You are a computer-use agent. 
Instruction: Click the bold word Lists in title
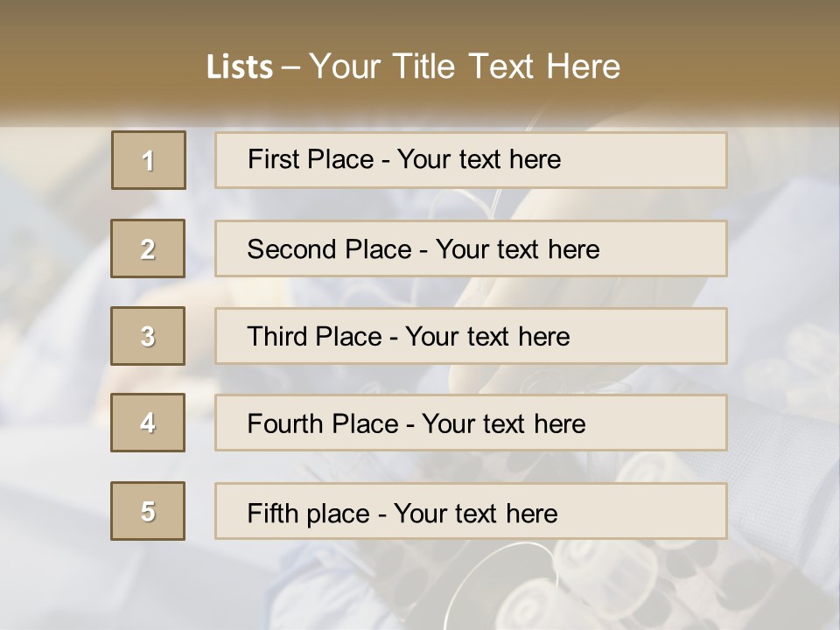tap(239, 66)
